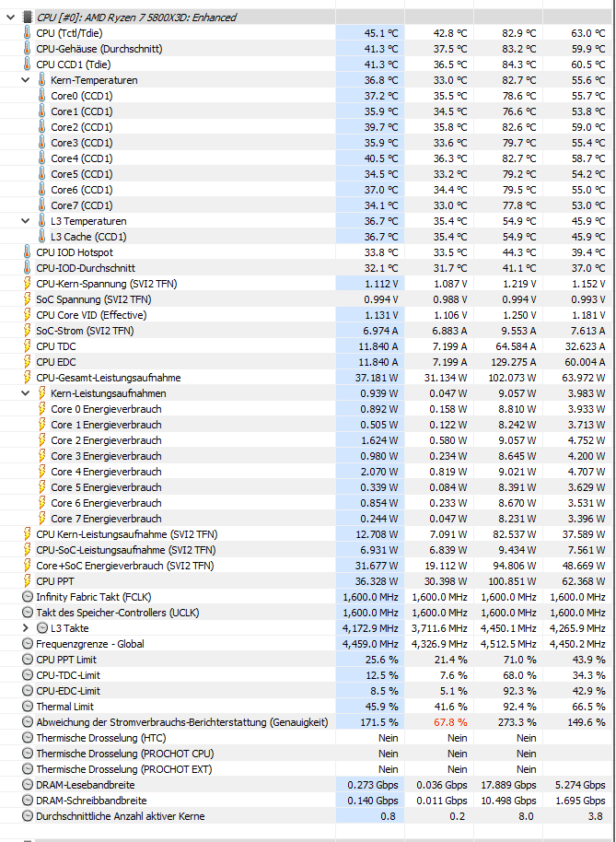Viewport: 616px width, 842px height.
Task: Select Core 7 Energieverbrauch row
Action: coord(308,519)
